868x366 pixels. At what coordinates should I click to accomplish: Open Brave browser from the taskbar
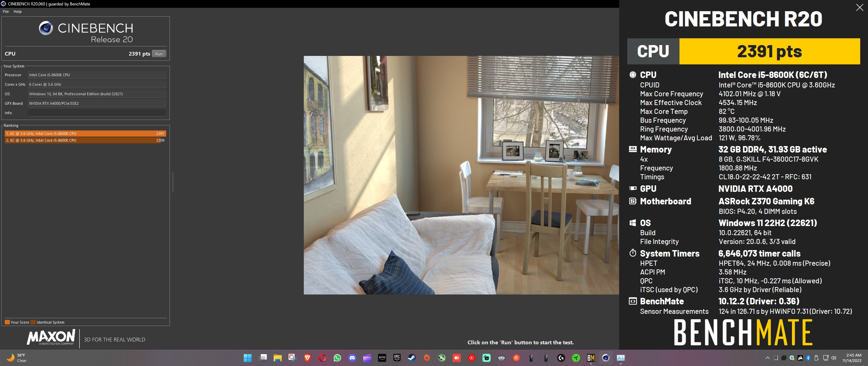click(x=308, y=358)
